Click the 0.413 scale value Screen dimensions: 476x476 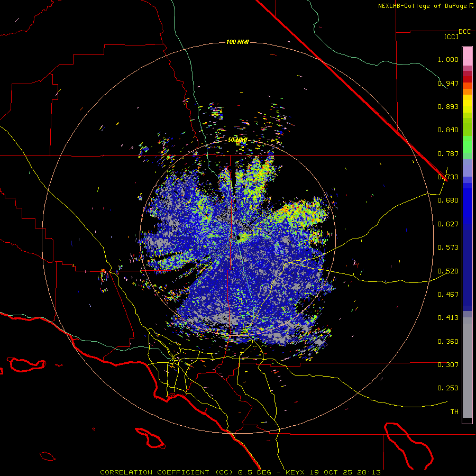[x=448, y=318]
